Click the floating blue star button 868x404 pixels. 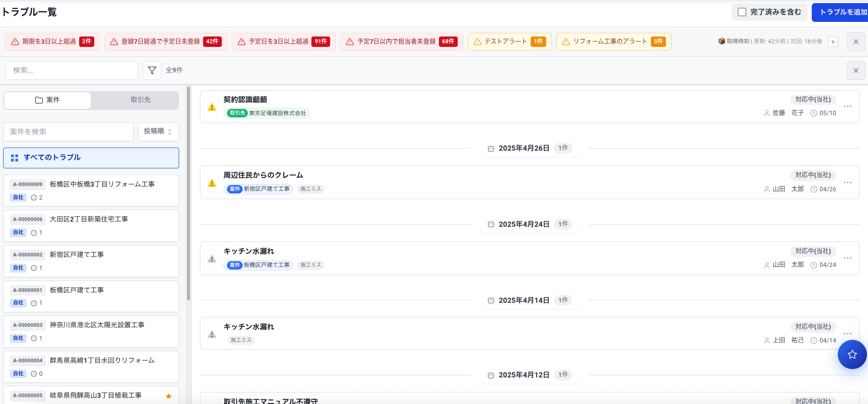coord(852,354)
